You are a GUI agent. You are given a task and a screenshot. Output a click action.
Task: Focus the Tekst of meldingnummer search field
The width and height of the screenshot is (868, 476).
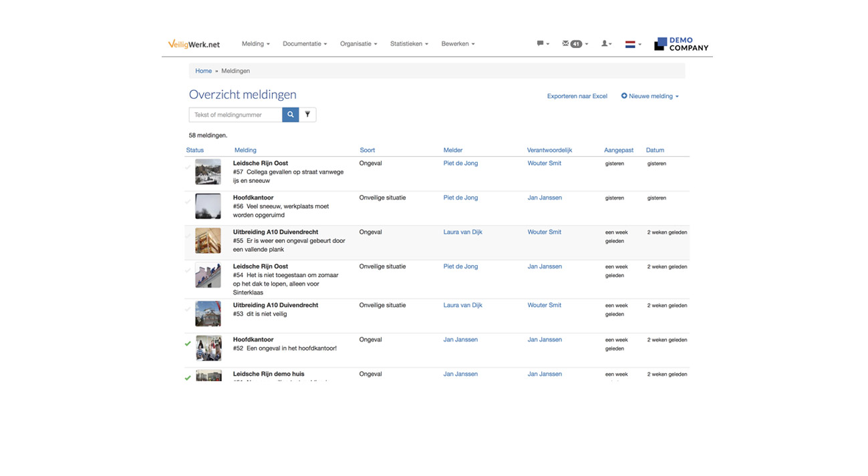[x=236, y=115]
